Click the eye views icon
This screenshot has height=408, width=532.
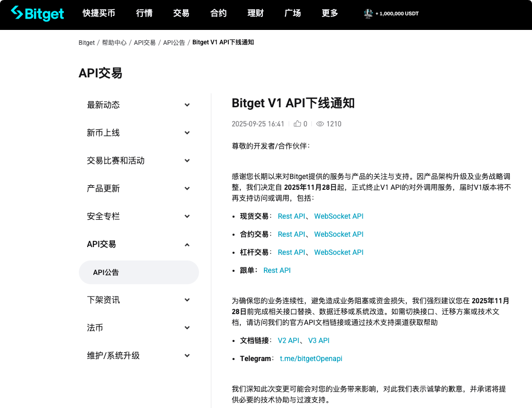[320, 124]
